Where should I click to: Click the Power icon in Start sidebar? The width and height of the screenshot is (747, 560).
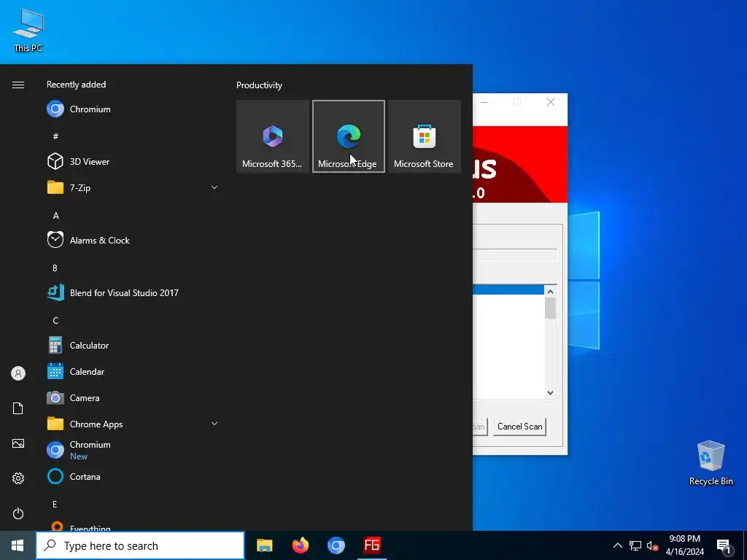pyautogui.click(x=18, y=513)
